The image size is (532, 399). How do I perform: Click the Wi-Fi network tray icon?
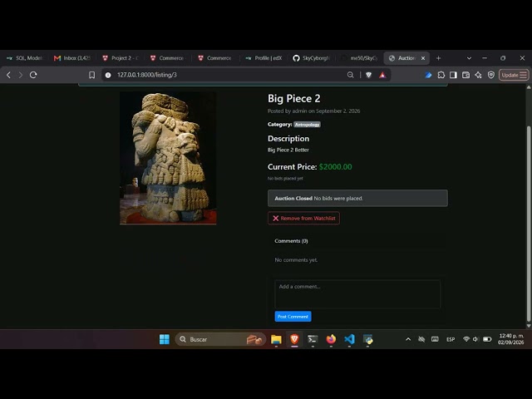point(466,339)
